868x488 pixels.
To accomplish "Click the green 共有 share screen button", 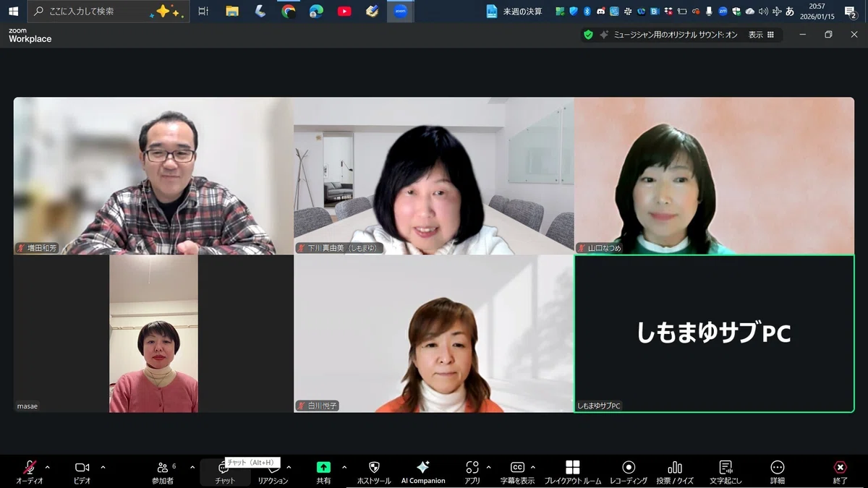I will pos(323,472).
